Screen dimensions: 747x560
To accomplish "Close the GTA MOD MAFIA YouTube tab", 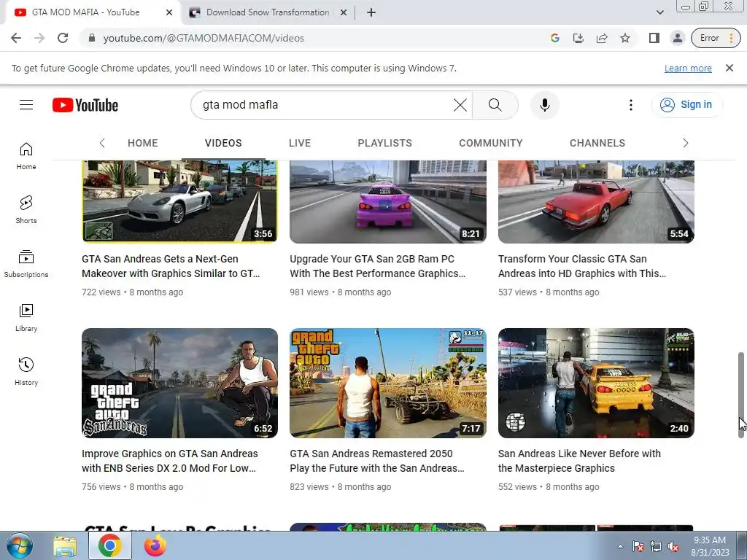I will 169,12.
